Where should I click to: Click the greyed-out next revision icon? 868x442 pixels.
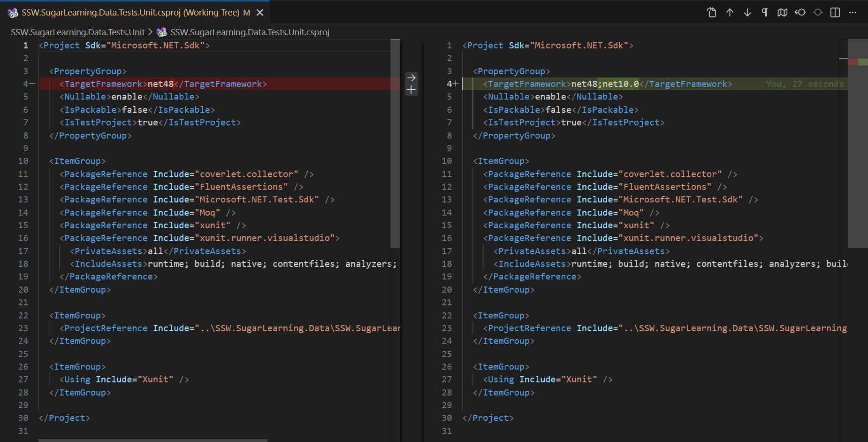818,13
